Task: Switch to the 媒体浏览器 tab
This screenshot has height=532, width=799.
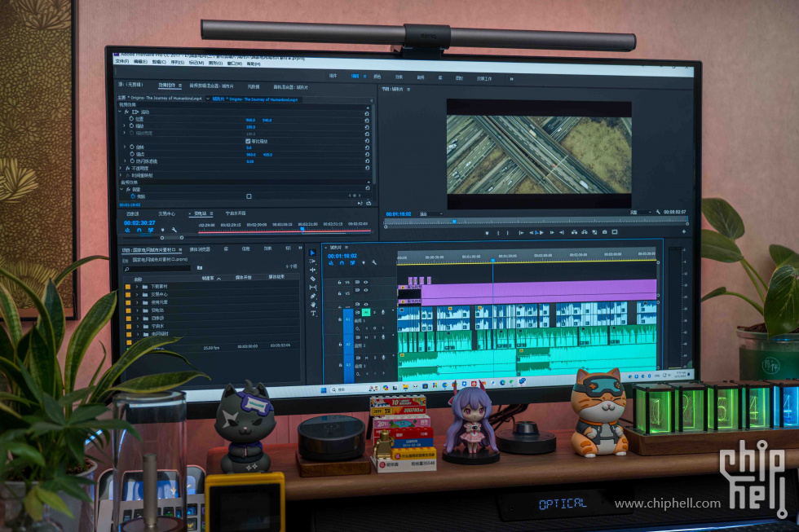Action: 200,249
